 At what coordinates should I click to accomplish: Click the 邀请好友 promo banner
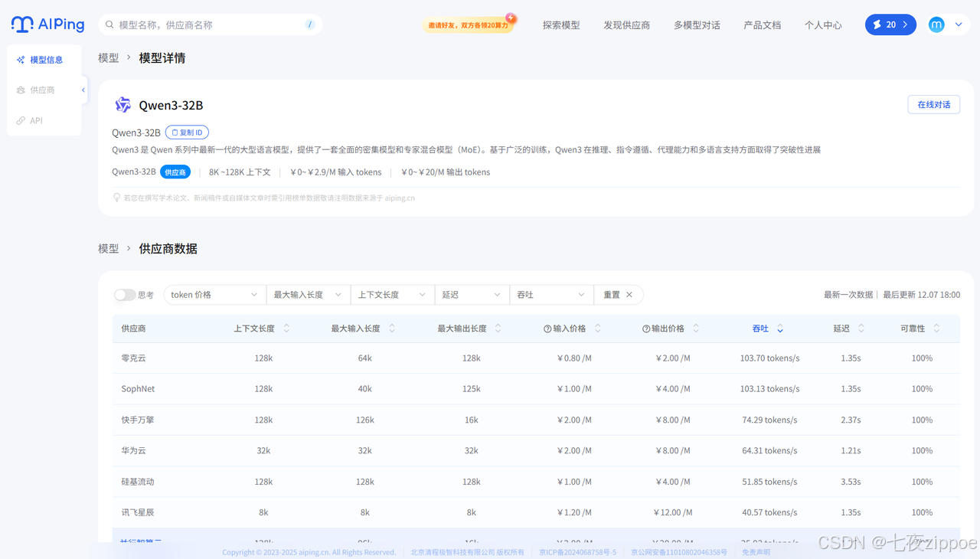pyautogui.click(x=469, y=25)
